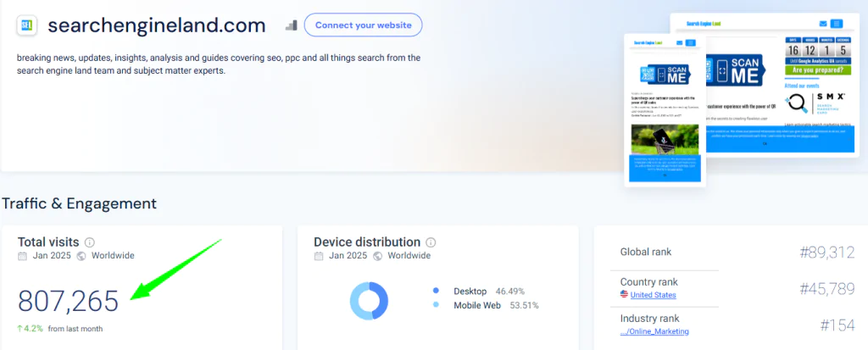Click the searchengineland.com domain title
Viewport: 868px width, 350px height.
[157, 25]
